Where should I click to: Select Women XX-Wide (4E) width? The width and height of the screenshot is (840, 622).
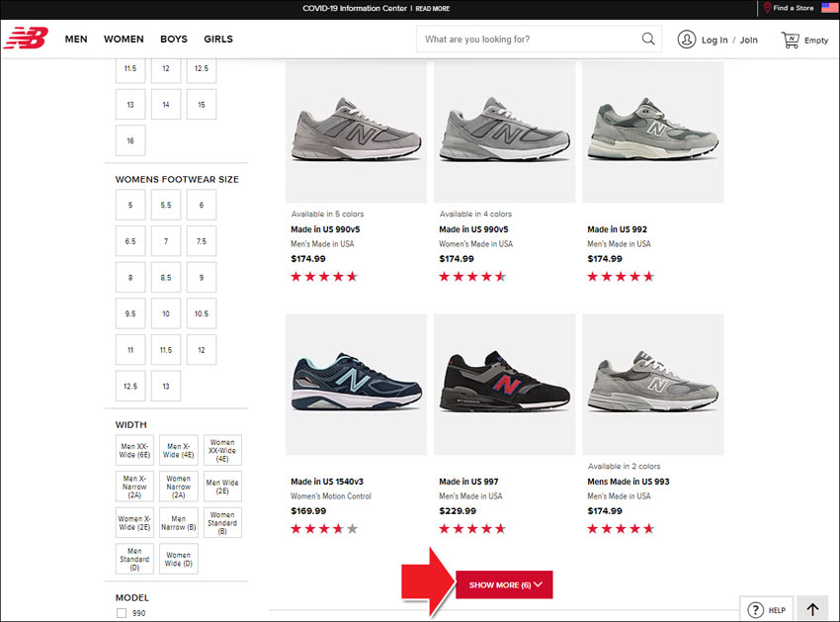pyautogui.click(x=222, y=450)
